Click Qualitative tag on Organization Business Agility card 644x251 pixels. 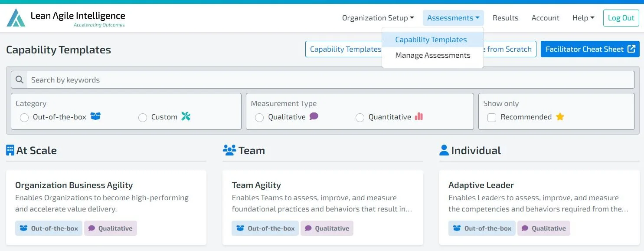tap(111, 228)
